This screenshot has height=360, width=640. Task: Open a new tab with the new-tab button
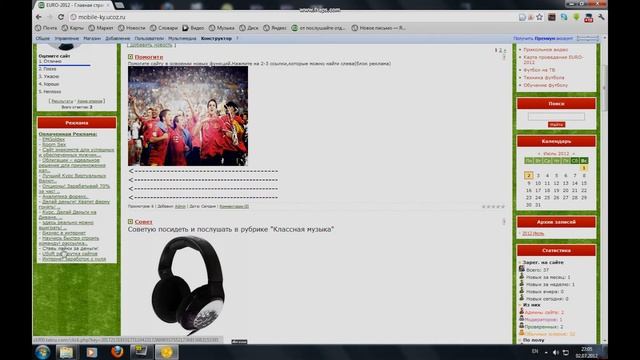pyautogui.click(x=119, y=5)
